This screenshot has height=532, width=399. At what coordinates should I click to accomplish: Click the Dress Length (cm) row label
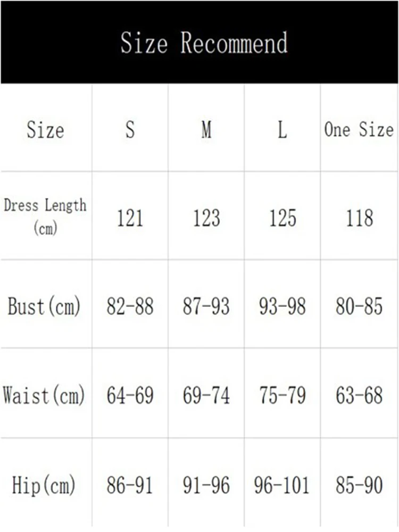[x=45, y=216]
